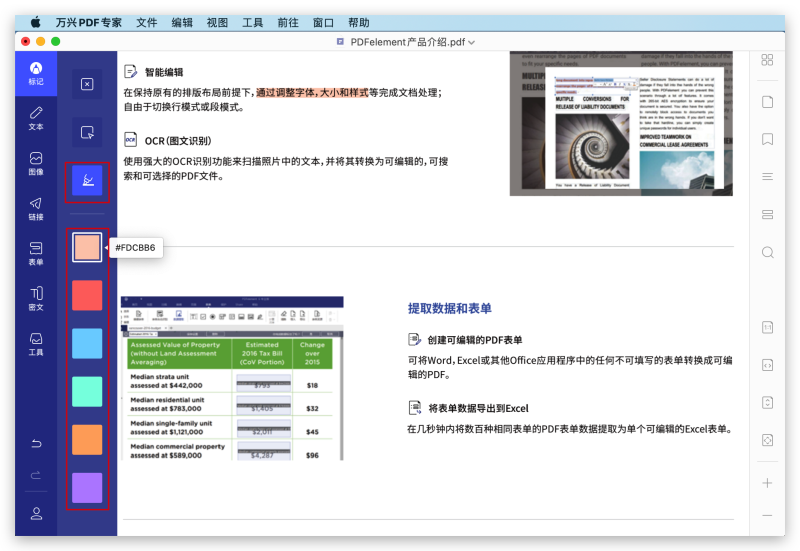
Task: Click the spiral staircase screenshot image
Action: point(621,123)
